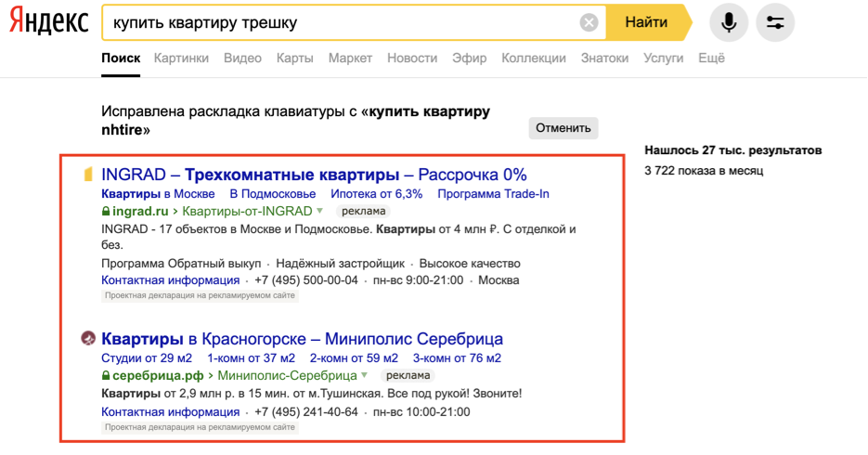Expand dropdown arrow after Квартиры-от-INGRAD
Image resolution: width=868 pixels, height=455 pixels.
point(320,211)
